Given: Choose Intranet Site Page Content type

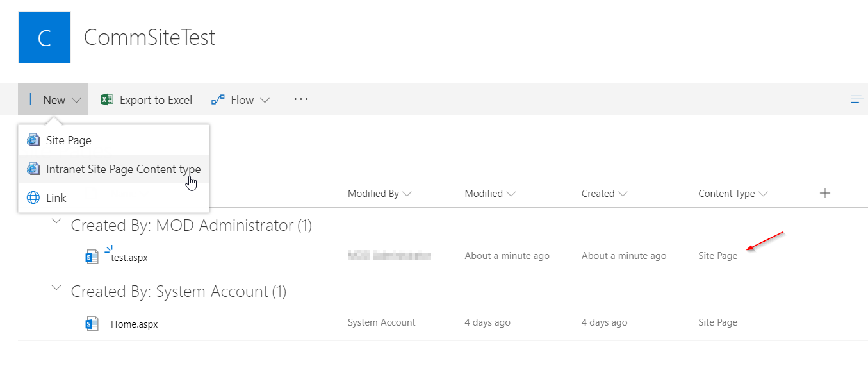Looking at the screenshot, I should (x=123, y=169).
